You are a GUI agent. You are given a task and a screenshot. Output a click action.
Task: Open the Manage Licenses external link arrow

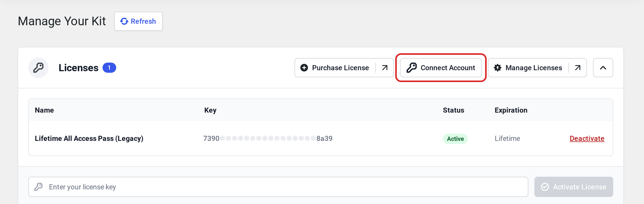point(578,68)
